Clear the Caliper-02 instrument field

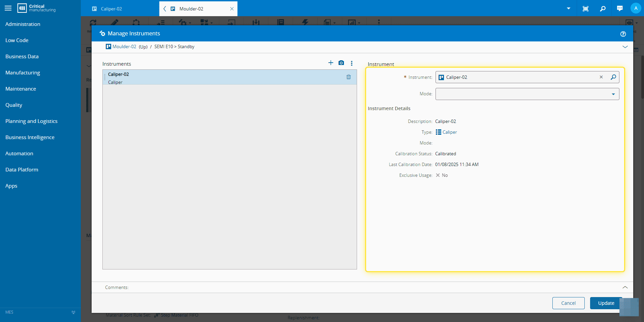(x=601, y=77)
